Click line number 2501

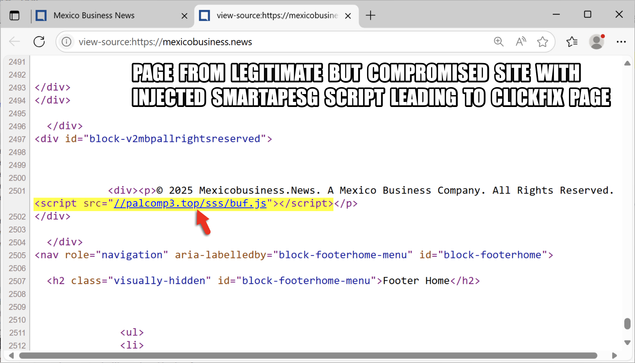coord(17,191)
